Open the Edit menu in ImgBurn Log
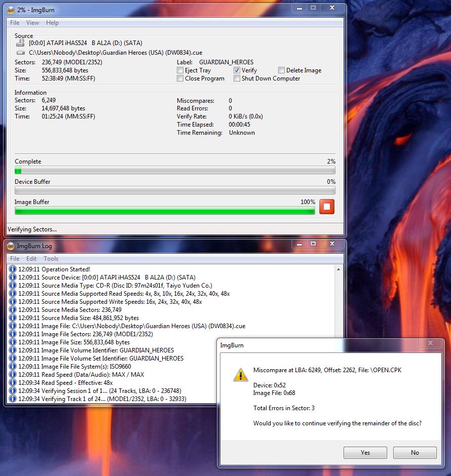The image size is (451, 476). click(x=31, y=259)
